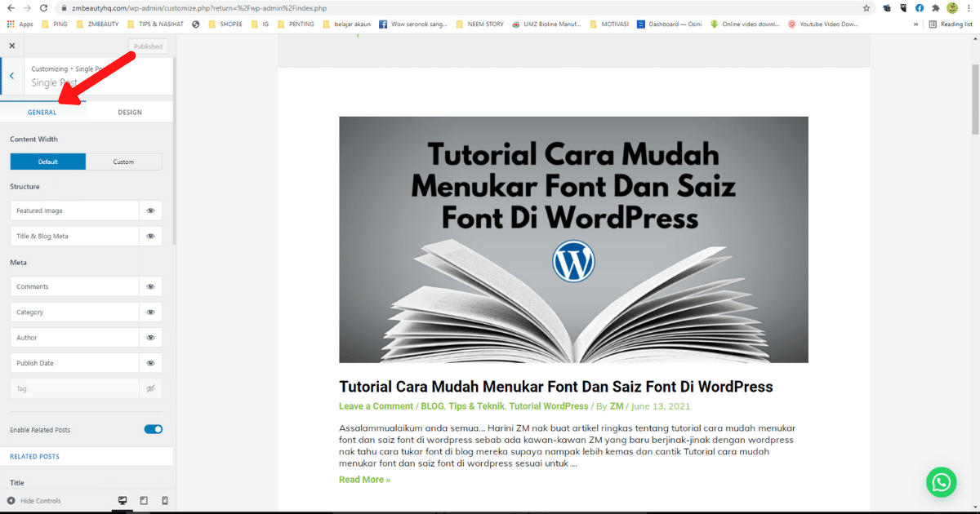Viewport: 980px width, 514px height.
Task: Toggle visibility of Featured Image
Action: (x=150, y=210)
